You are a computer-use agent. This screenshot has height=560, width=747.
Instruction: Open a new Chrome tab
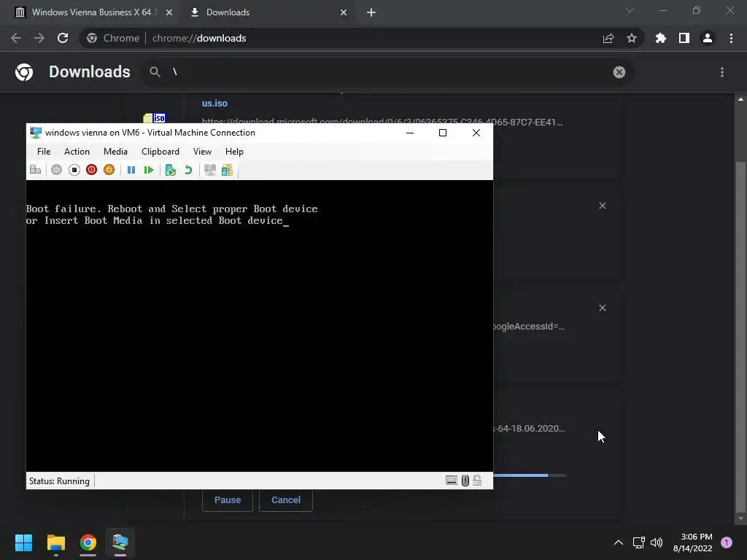[371, 12]
